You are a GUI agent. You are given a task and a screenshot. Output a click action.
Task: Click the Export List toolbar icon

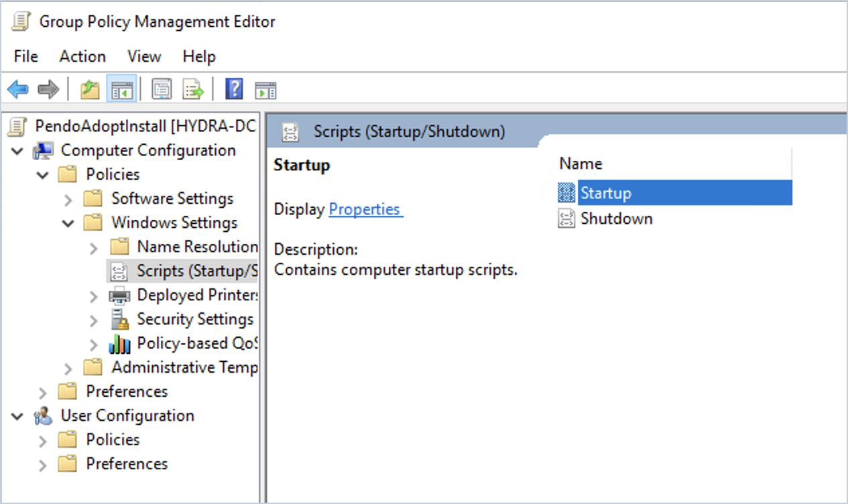pos(193,89)
